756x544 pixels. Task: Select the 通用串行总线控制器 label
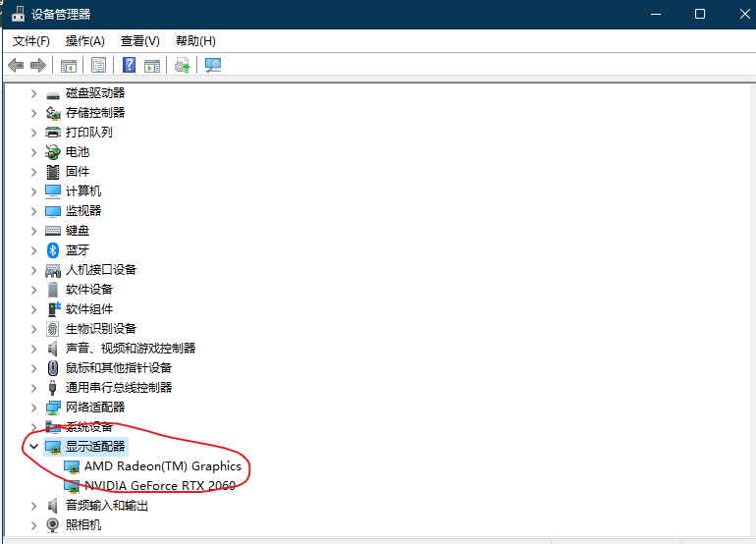coord(119,388)
